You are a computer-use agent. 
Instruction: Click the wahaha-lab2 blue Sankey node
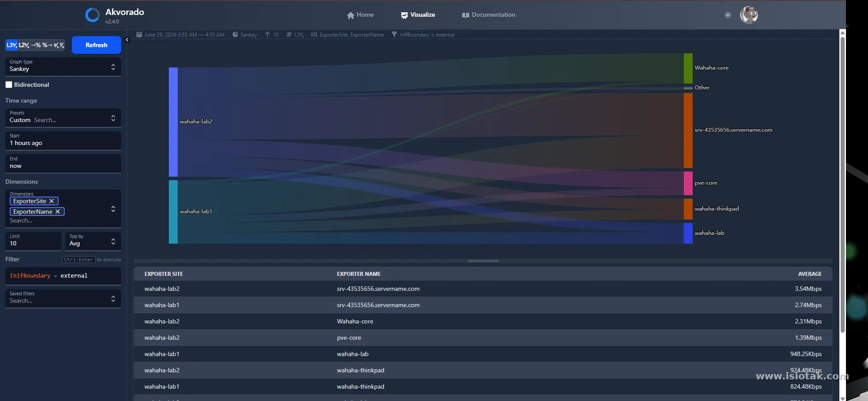(173, 122)
